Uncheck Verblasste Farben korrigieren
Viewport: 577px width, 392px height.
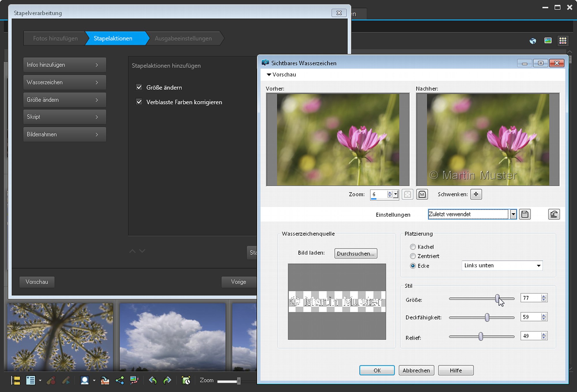(x=139, y=102)
